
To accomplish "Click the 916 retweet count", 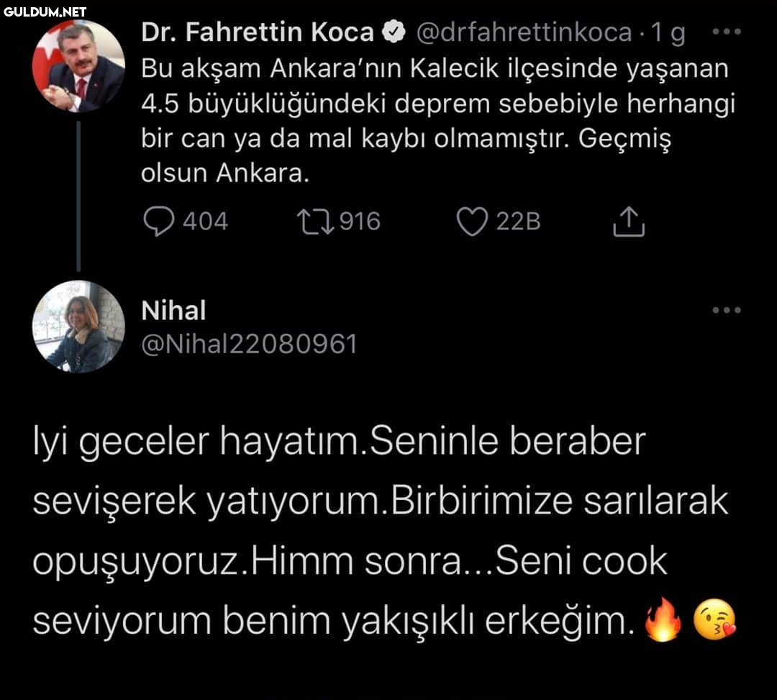I will click(360, 222).
